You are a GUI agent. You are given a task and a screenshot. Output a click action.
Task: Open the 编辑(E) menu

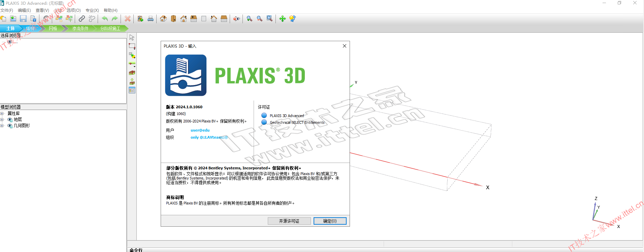(24, 10)
